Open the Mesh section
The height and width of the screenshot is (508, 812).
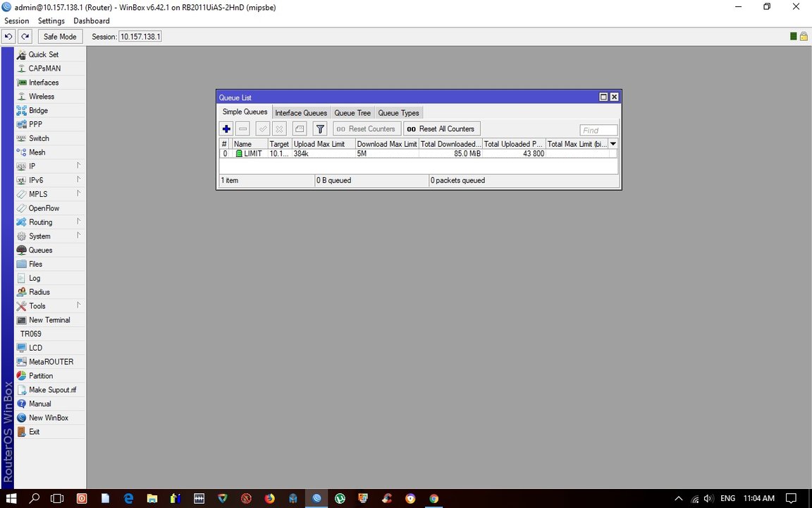50,152
